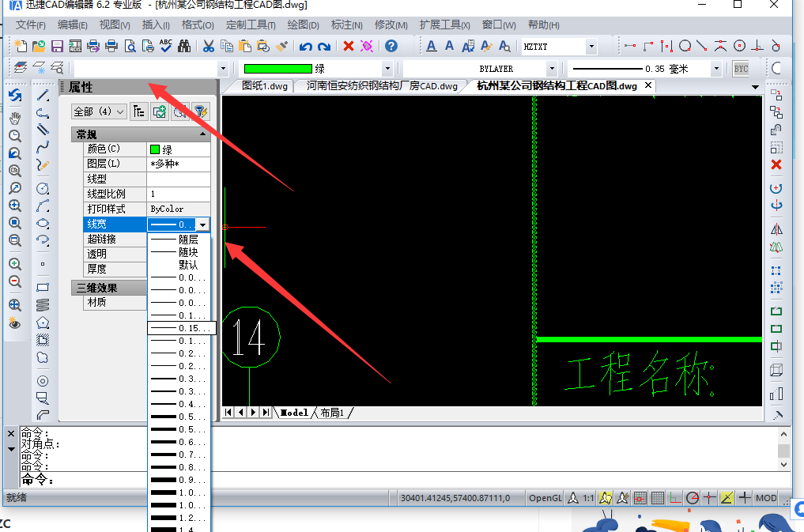Click the Paste clipboard icon
804x532 pixels.
[x=245, y=46]
